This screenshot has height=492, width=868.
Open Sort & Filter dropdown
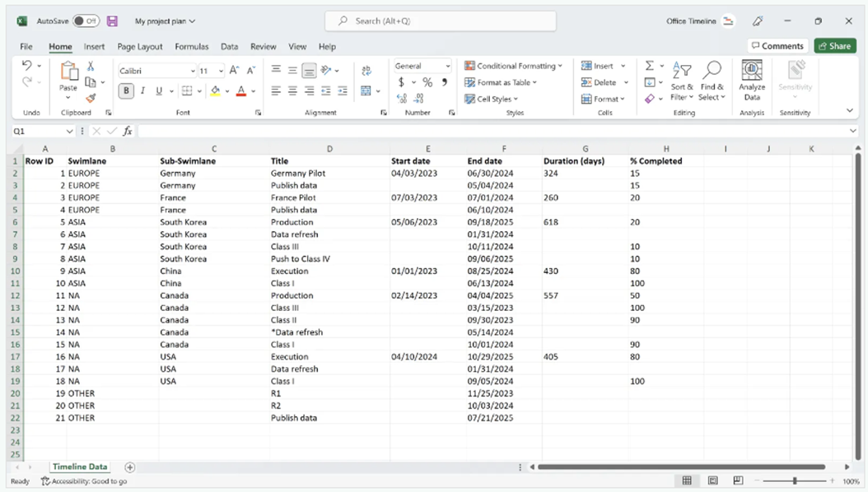coord(681,81)
